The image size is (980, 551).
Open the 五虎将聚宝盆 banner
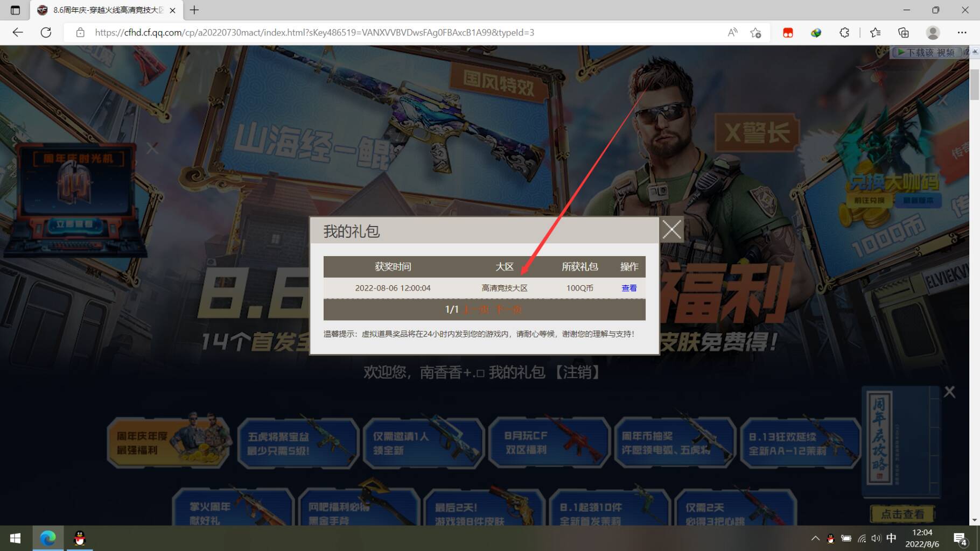point(298,443)
